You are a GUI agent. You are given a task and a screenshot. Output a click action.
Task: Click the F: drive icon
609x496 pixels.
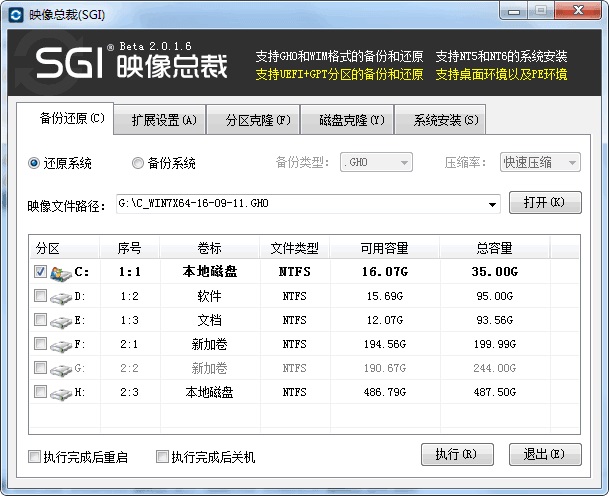[59, 344]
